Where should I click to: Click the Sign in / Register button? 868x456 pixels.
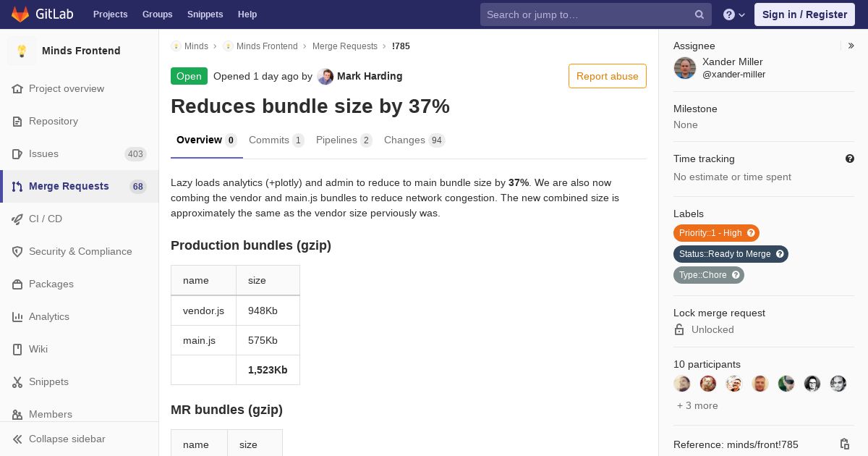(x=804, y=14)
